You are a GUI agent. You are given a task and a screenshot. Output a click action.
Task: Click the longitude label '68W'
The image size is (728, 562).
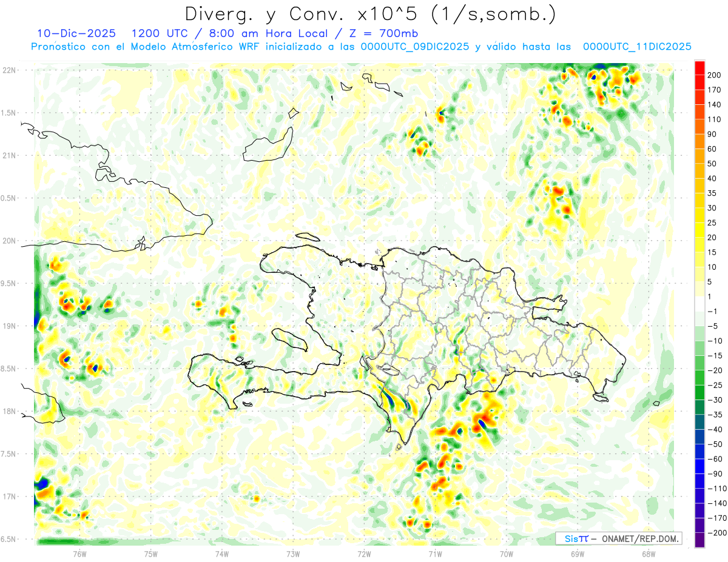click(649, 554)
